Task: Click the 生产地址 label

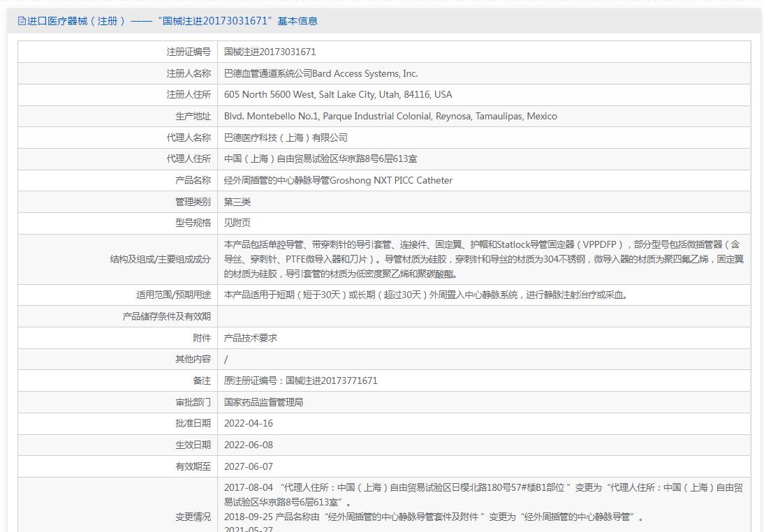Action: [x=193, y=116]
